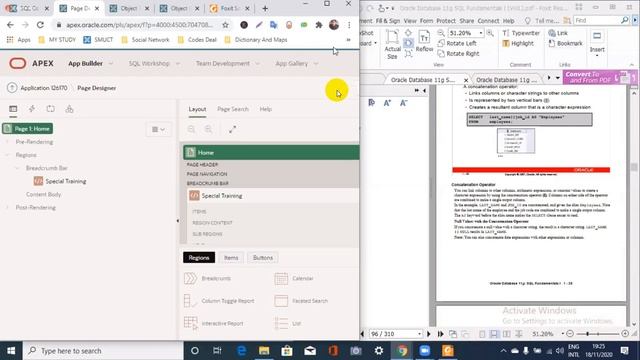Show the Buttons gallery tab
The image size is (640, 360).
pyautogui.click(x=263, y=258)
